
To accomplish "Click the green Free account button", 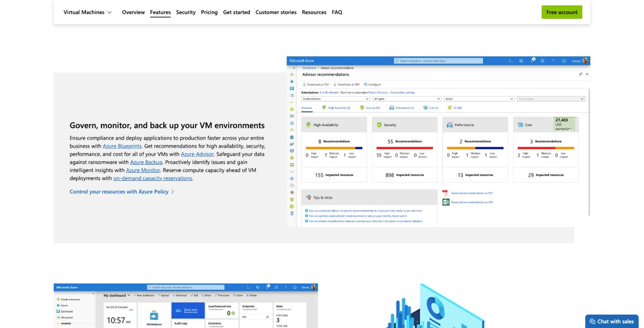I will point(561,12).
